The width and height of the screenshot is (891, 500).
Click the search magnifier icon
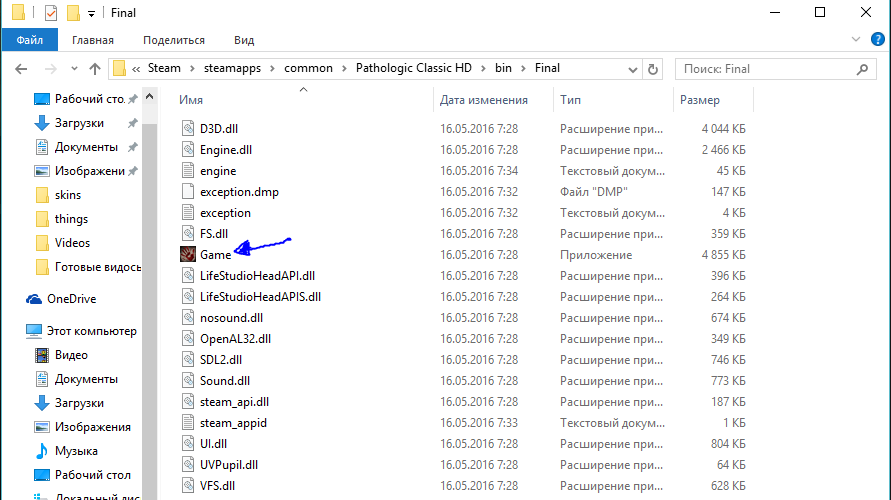tap(863, 69)
